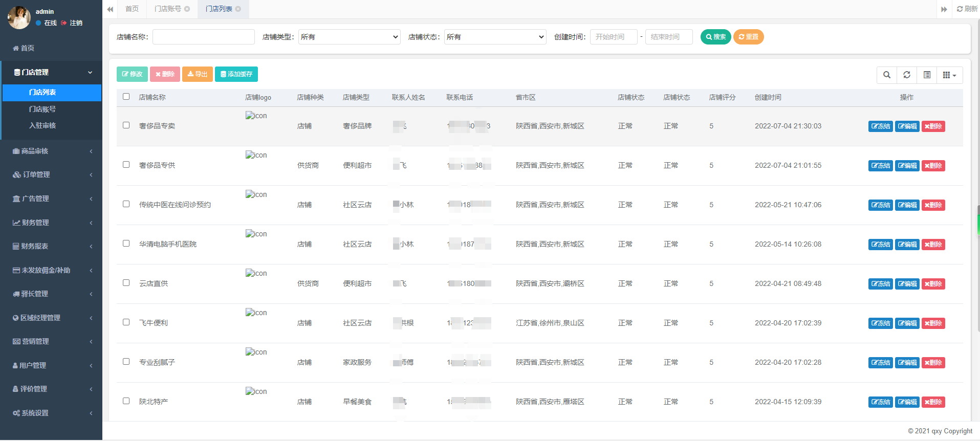The image size is (980, 441).
Task: Freeze the 专业刮腻子 store
Action: 880,363
